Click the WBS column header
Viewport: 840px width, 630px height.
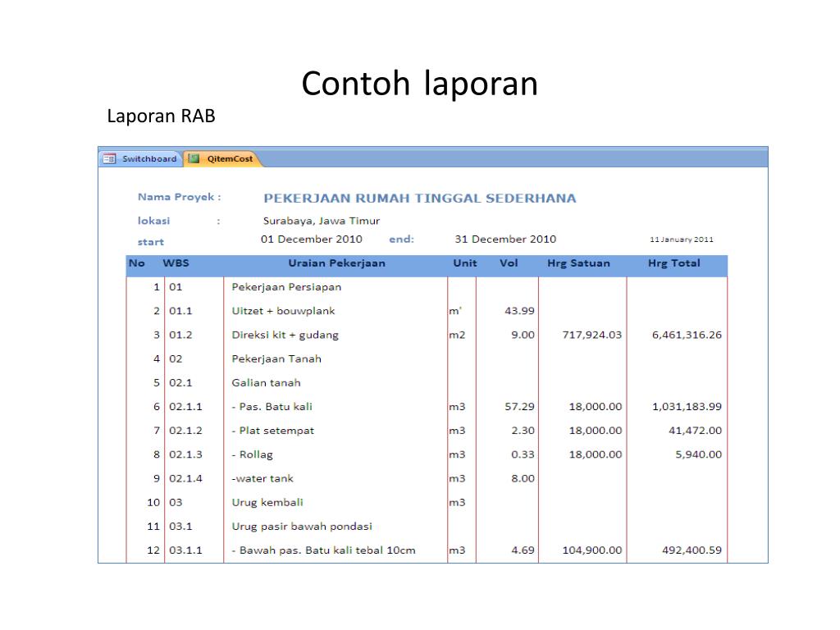[176, 263]
